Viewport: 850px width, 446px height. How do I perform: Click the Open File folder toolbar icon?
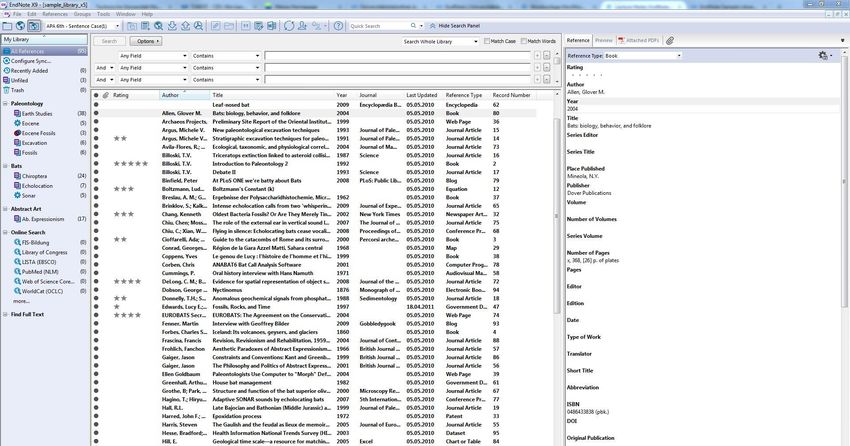(x=229, y=26)
